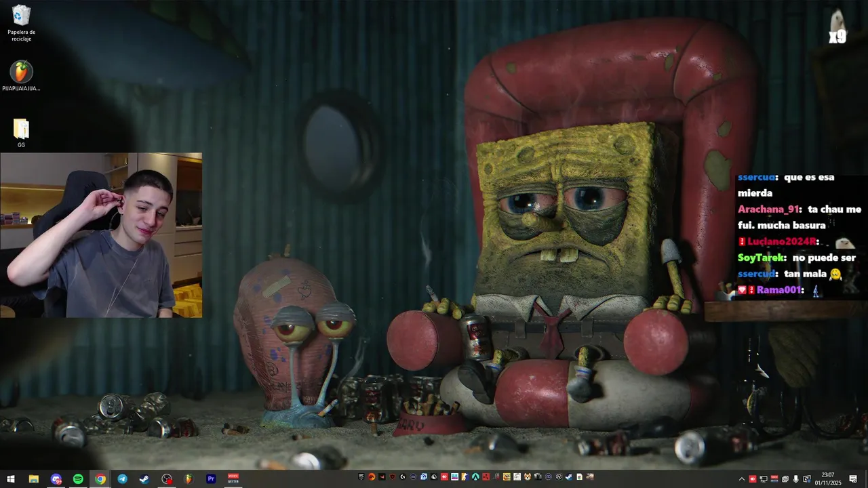This screenshot has width=868, height=488.
Task: Click the red AnyDesk icon in the center toolbar
Action: point(444,477)
